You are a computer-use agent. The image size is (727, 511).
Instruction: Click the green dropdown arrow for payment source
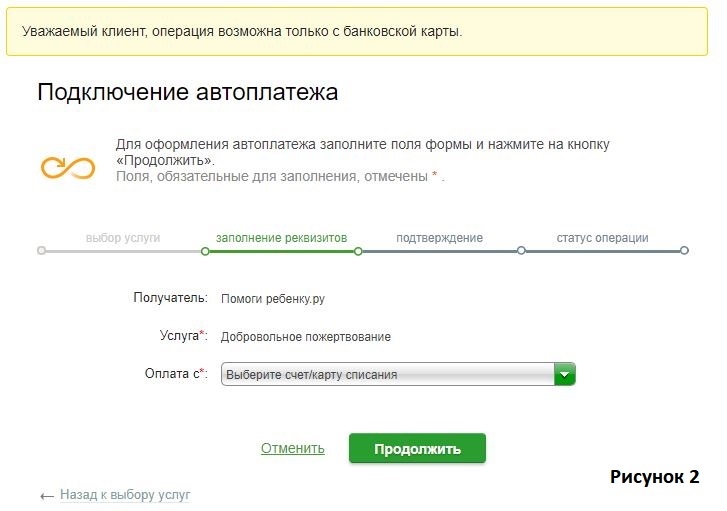point(565,374)
